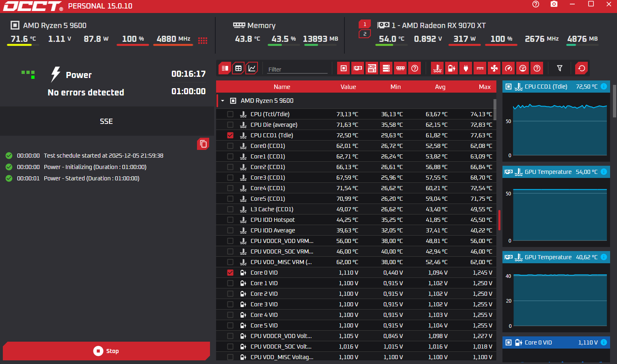Click the Memory usage "13893 MB" readout

click(320, 39)
